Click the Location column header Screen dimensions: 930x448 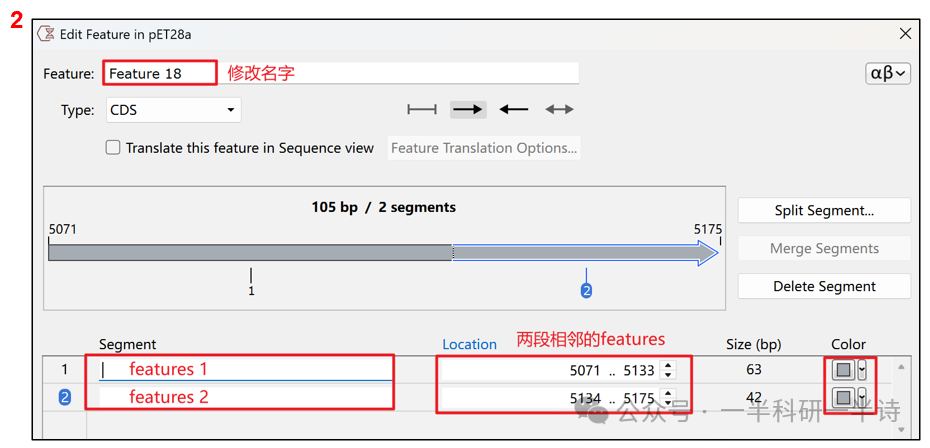(469, 344)
